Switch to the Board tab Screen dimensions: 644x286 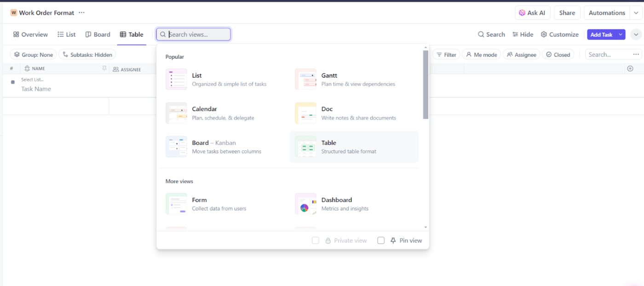[98, 34]
